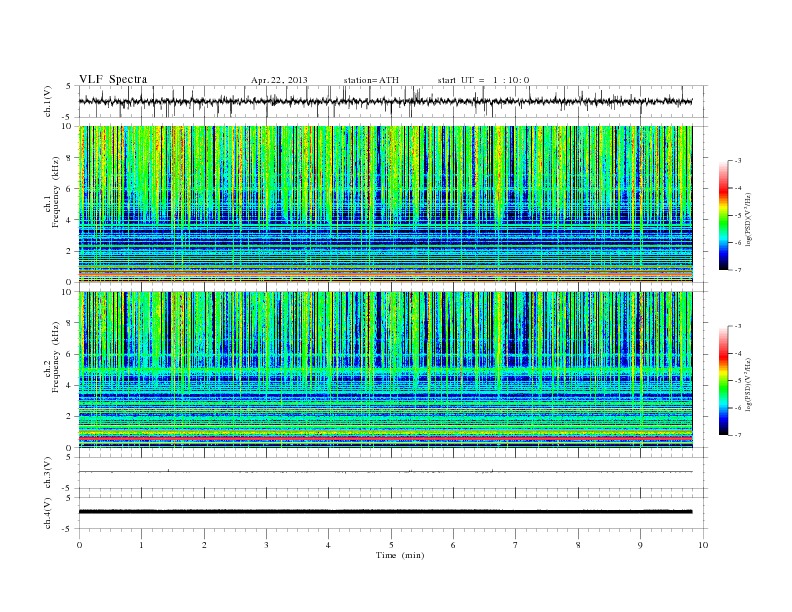
Task: Click inside the ch.2 spectrogram panel
Action: click(x=385, y=370)
